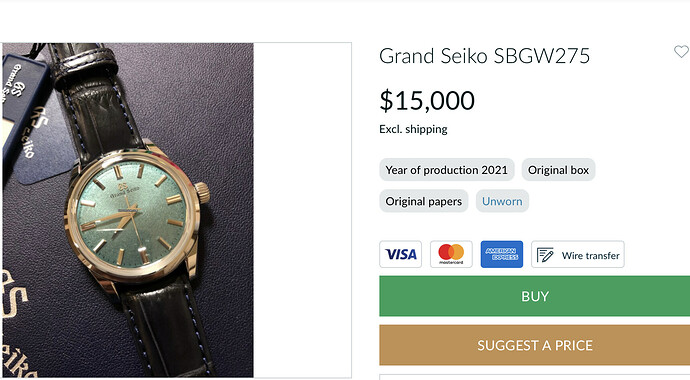The height and width of the screenshot is (380, 690).
Task: Open the Grand Seiko watch photo
Action: click(128, 210)
